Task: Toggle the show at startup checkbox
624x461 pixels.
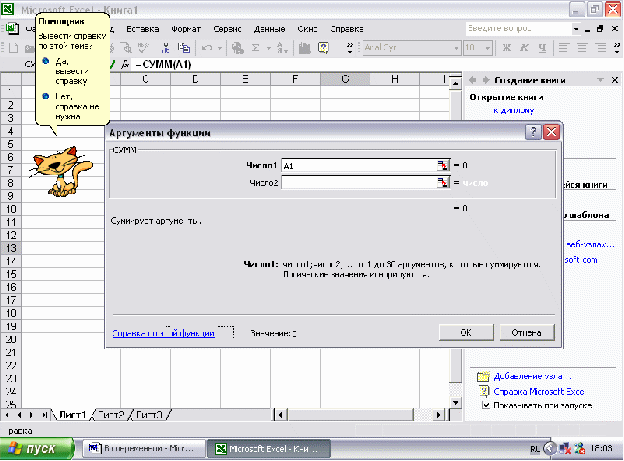Action: (x=486, y=405)
